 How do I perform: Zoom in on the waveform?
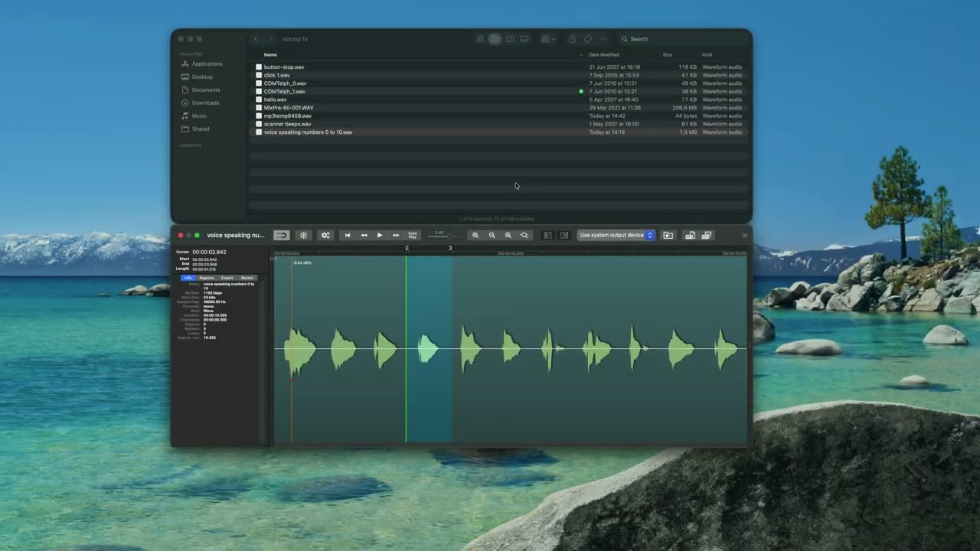click(475, 235)
